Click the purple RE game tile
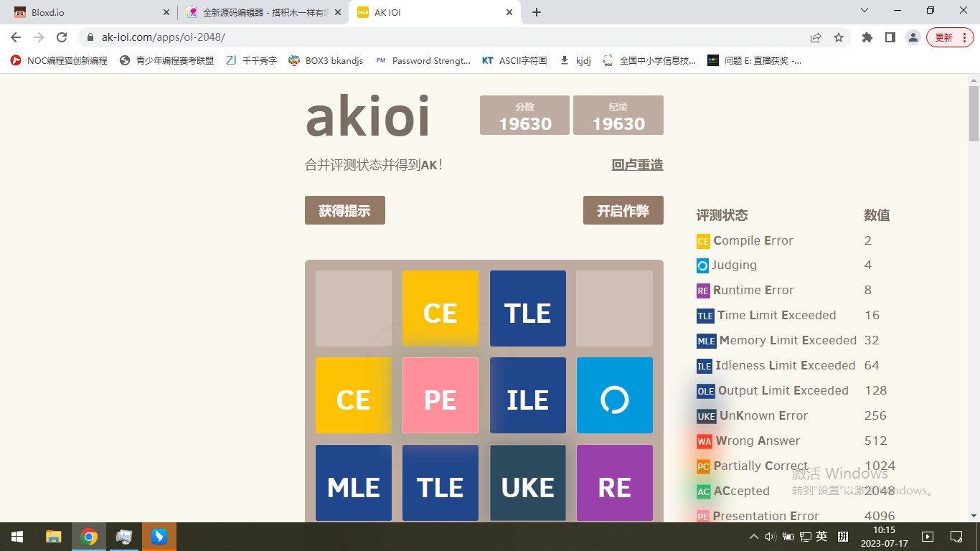This screenshot has width=980, height=551. 615,483
